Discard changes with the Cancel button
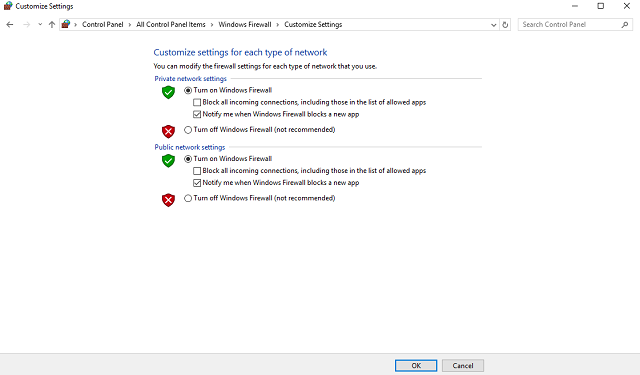This screenshot has height=375, width=640. pos(463,366)
